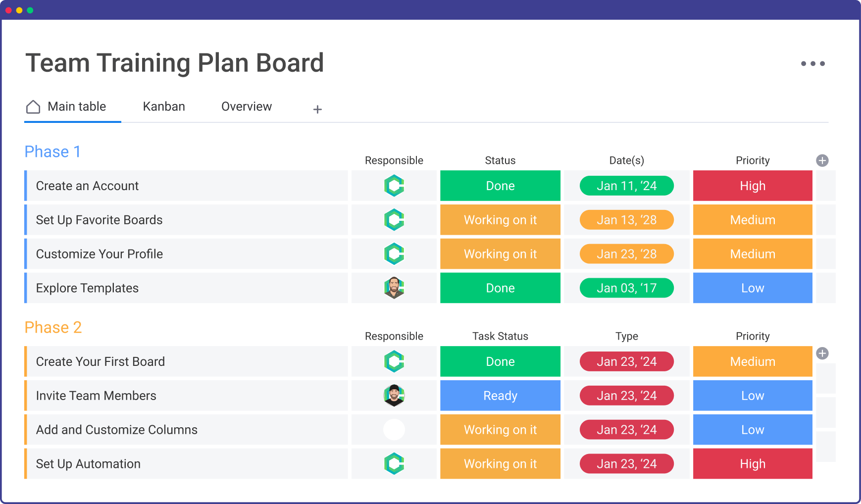Viewport: 861px width, 504px height.
Task: Click the responsible avatar for Explore Templates
Action: [394, 288]
